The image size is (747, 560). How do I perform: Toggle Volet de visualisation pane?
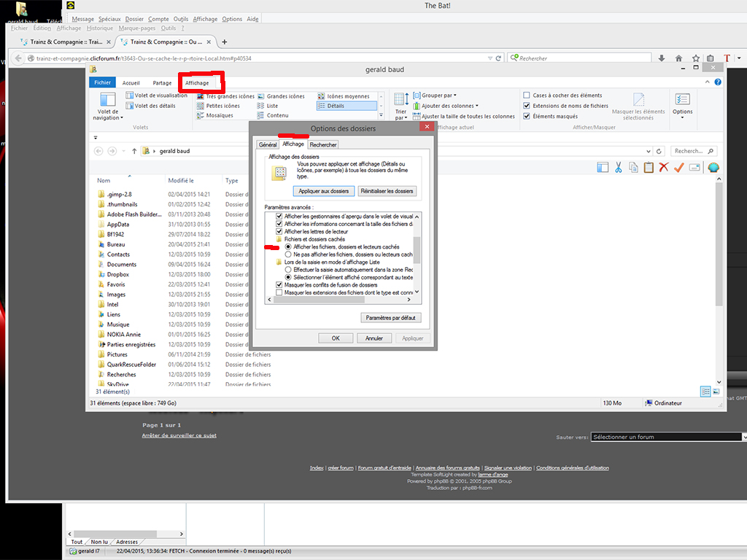[x=156, y=96]
